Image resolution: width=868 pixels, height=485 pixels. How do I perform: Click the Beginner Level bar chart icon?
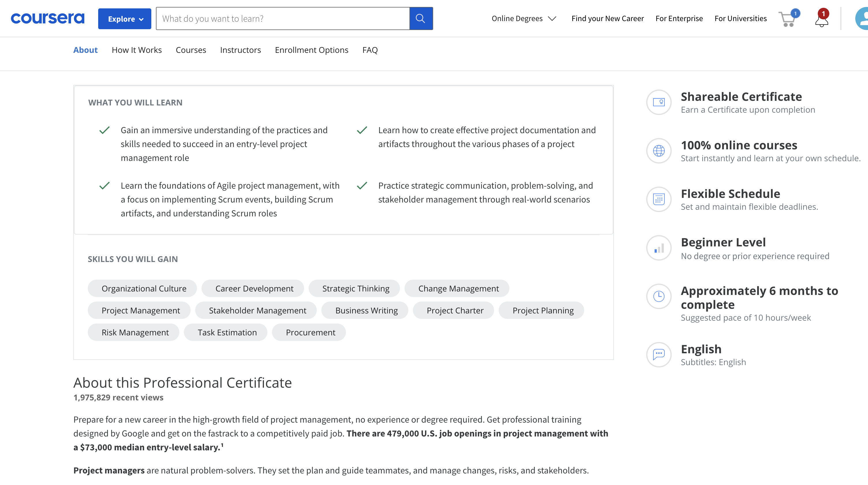pos(658,248)
